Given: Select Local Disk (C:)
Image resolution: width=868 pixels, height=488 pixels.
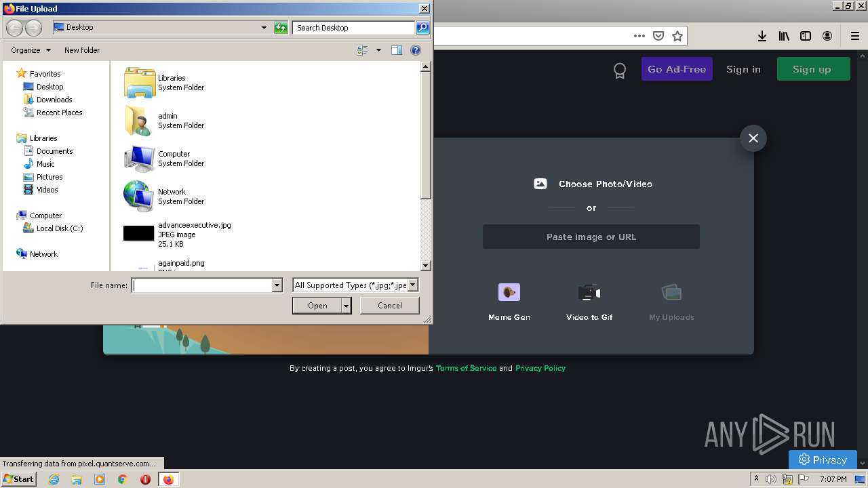Looking at the screenshot, I should [x=60, y=228].
